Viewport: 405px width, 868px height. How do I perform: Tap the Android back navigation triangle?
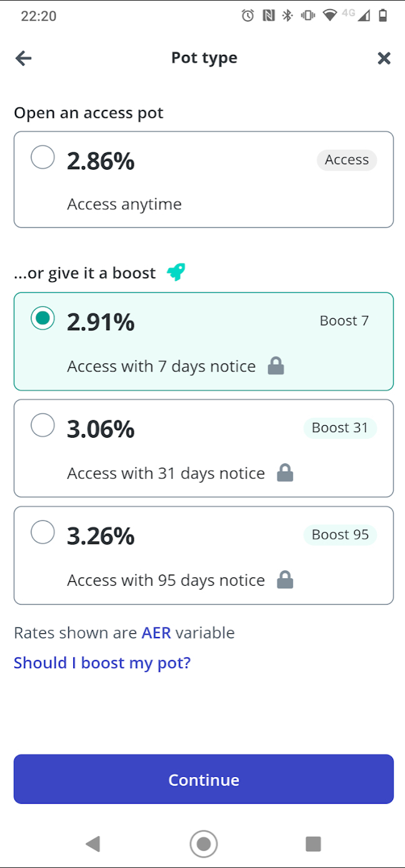92,844
